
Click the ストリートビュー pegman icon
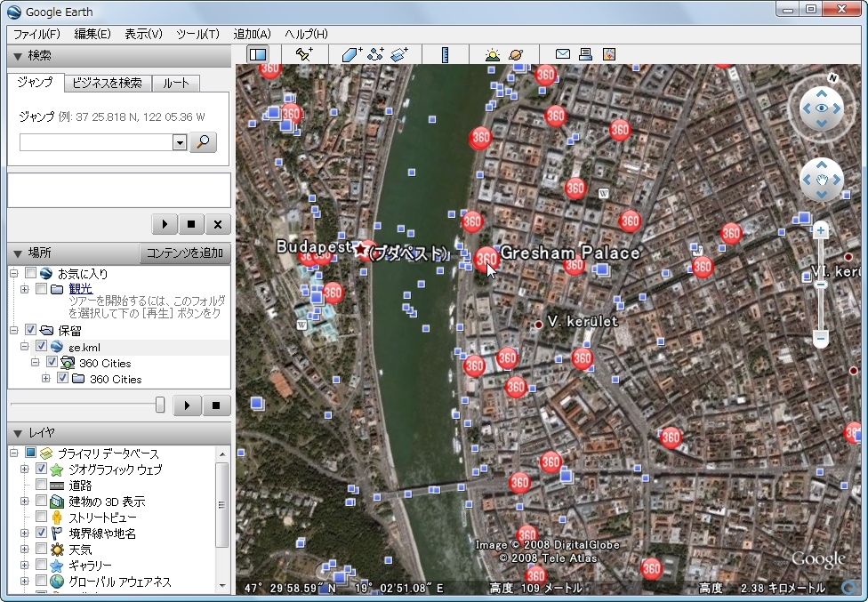pyautogui.click(x=56, y=518)
